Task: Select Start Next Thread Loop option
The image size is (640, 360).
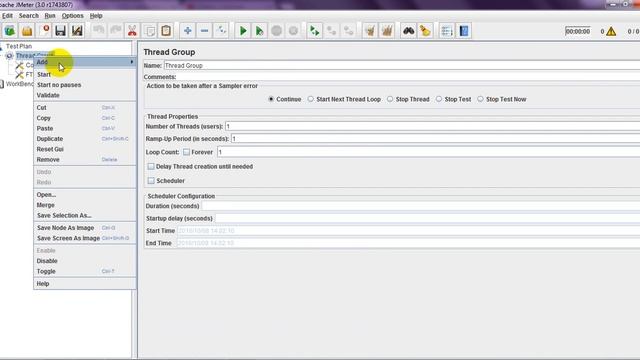Action: click(311, 99)
